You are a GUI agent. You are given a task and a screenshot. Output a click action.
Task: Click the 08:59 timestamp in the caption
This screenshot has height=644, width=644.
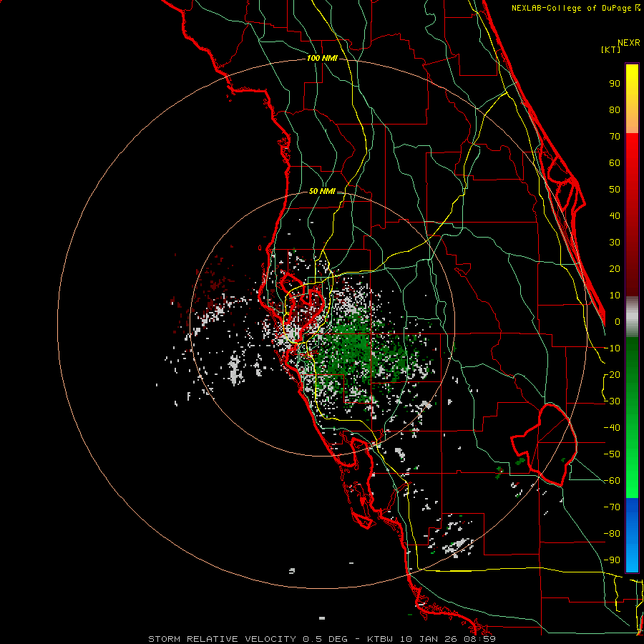tap(482, 639)
